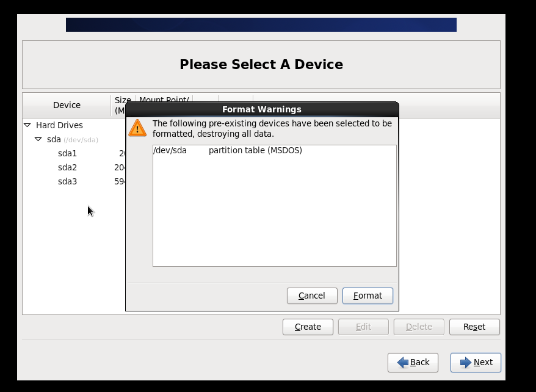Collapse the Hard Drives tree node
The height and width of the screenshot is (392, 536).
click(27, 125)
